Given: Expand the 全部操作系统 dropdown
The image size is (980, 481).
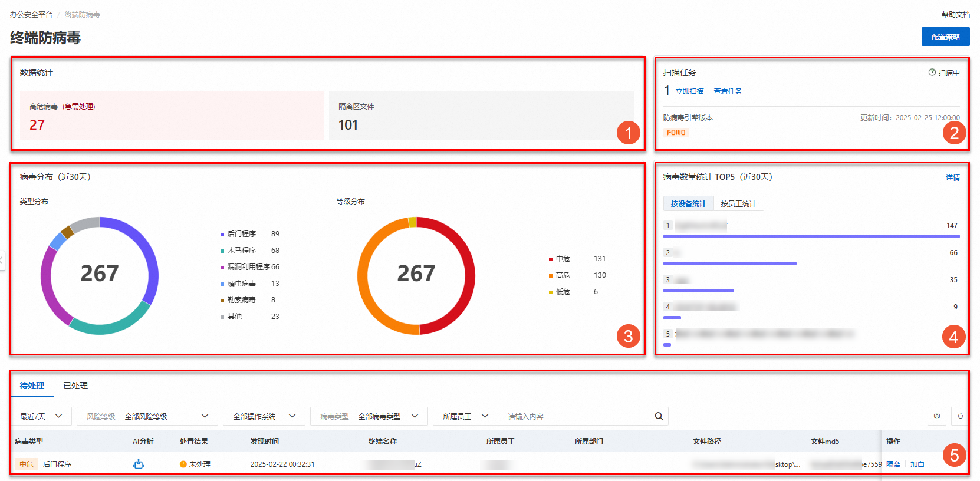Looking at the screenshot, I should click(x=264, y=416).
